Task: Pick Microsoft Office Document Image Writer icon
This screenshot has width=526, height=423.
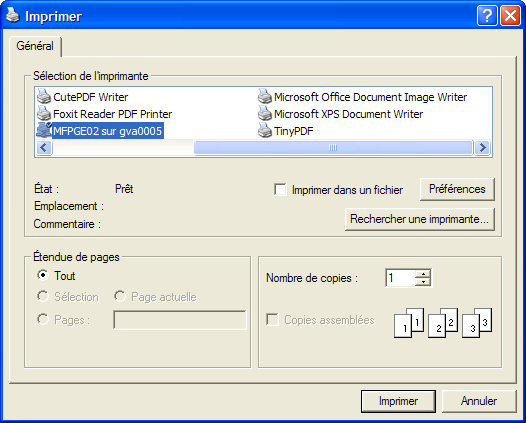Action: coord(265,97)
